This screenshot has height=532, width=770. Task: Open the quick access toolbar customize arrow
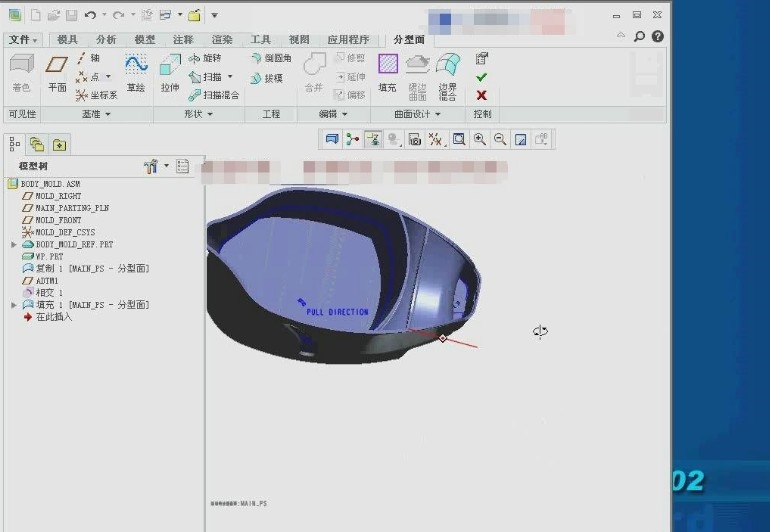point(215,15)
